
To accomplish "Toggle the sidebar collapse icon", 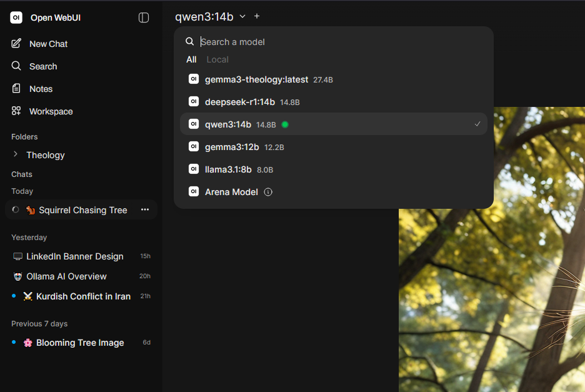I will point(144,18).
